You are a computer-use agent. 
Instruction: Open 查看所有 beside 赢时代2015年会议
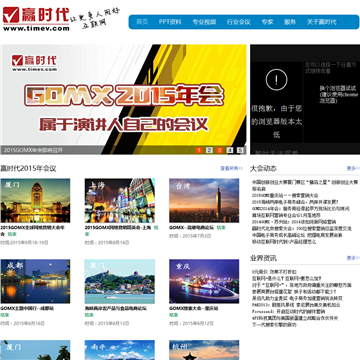231,168
